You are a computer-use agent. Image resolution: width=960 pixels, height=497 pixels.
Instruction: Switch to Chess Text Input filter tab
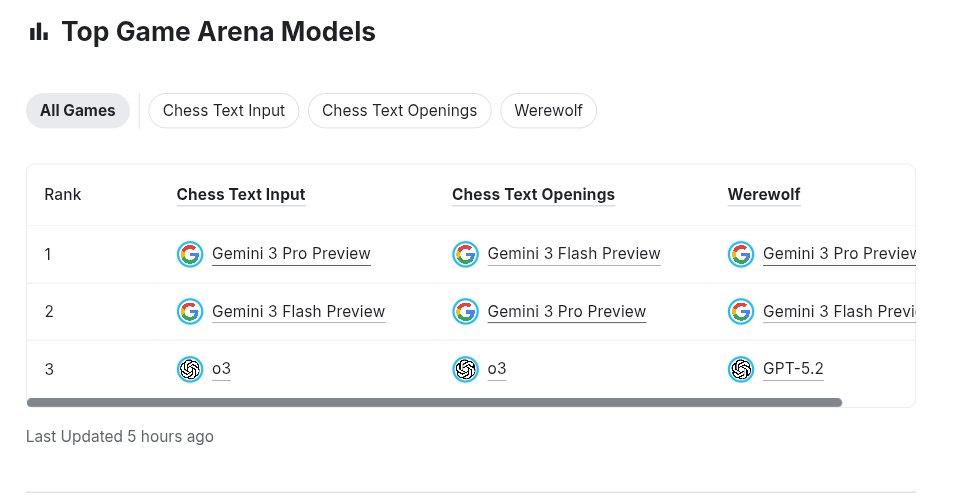(223, 111)
